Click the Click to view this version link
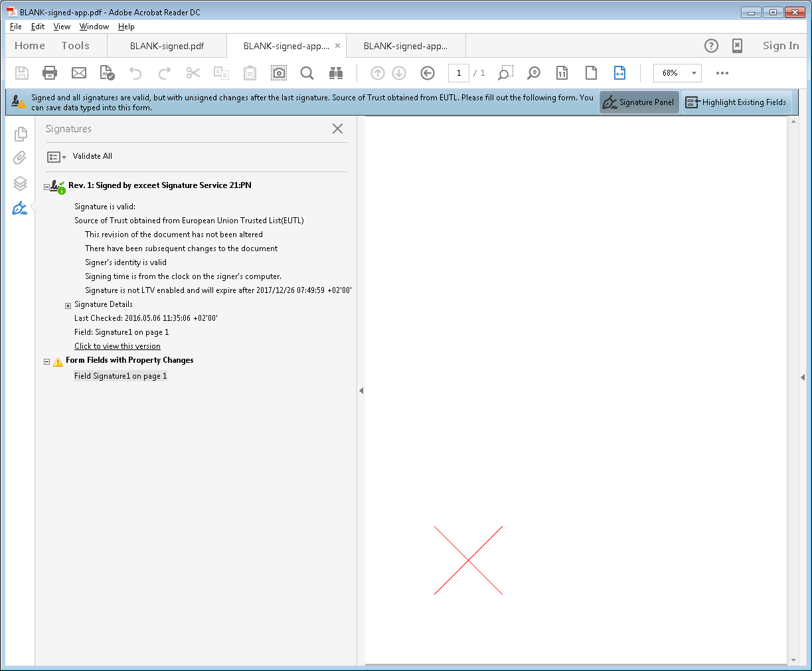Viewport: 812px width, 671px height. click(x=118, y=345)
